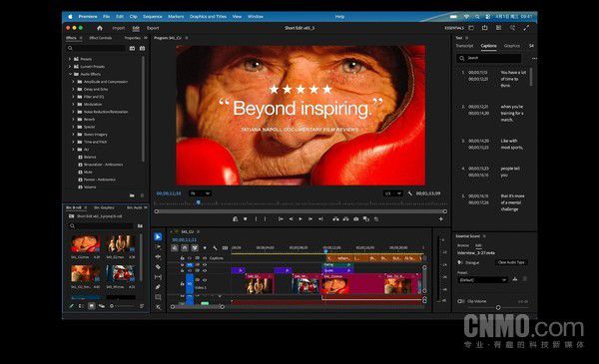Switch to Graphics tab in Text panel
599x364 pixels.
click(512, 46)
